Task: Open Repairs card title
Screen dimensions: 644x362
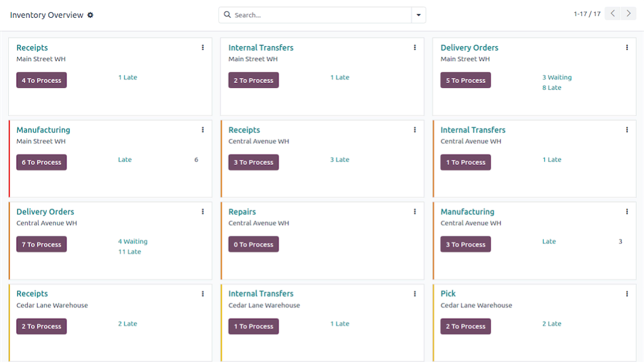Action: tap(242, 212)
